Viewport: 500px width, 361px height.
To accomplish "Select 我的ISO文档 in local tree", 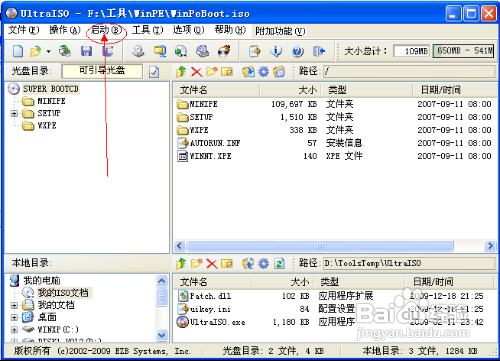I will pos(63,293).
